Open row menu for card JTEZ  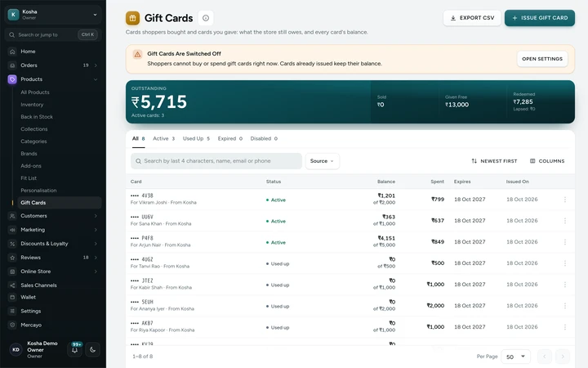(565, 285)
